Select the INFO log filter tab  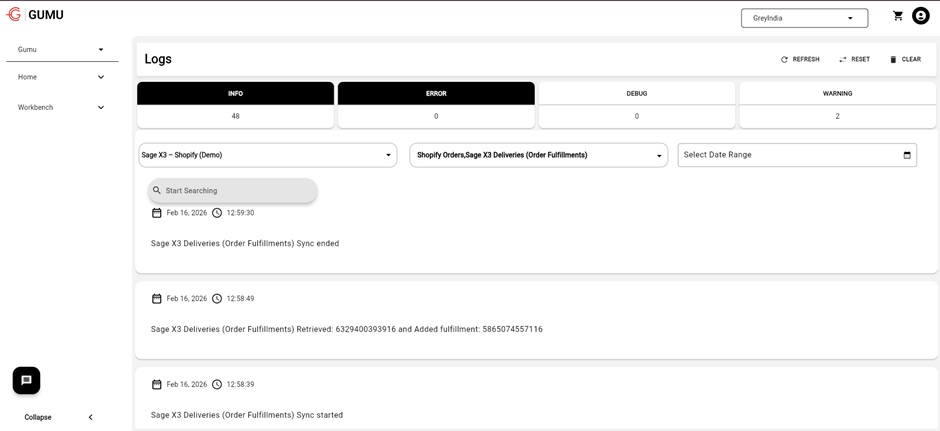click(235, 94)
